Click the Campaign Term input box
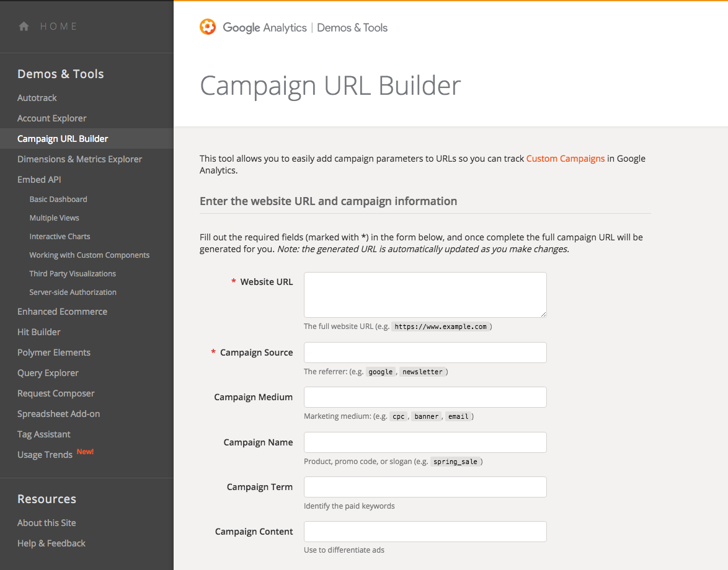This screenshot has width=728, height=570. 425,487
